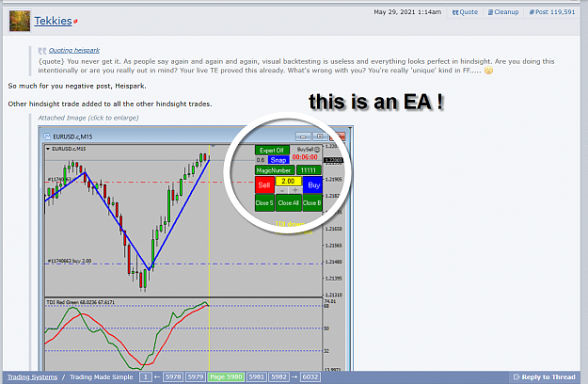
Task: Click the surprised emoji in the quoted text
Action: coord(488,71)
